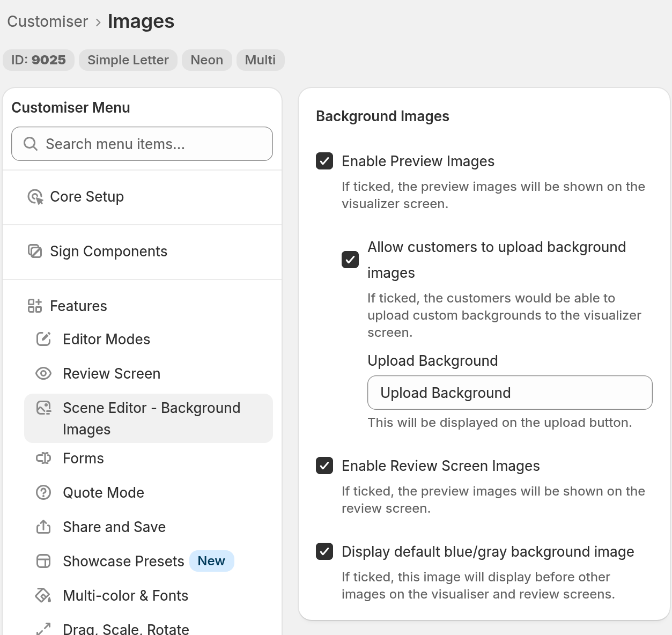Click the Upload Background text field
The image size is (672, 635).
[510, 393]
